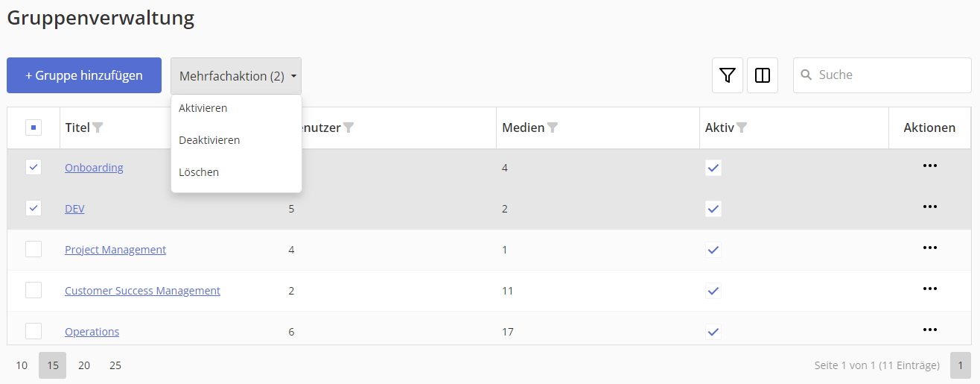The width and height of the screenshot is (980, 384).
Task: Select Löschen in the bulk menu
Action: click(199, 172)
